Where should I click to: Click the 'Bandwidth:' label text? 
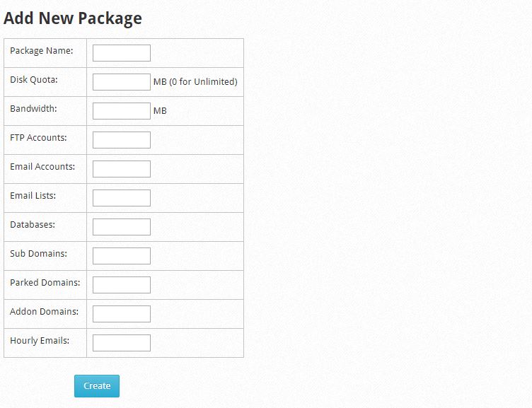pyautogui.click(x=33, y=109)
